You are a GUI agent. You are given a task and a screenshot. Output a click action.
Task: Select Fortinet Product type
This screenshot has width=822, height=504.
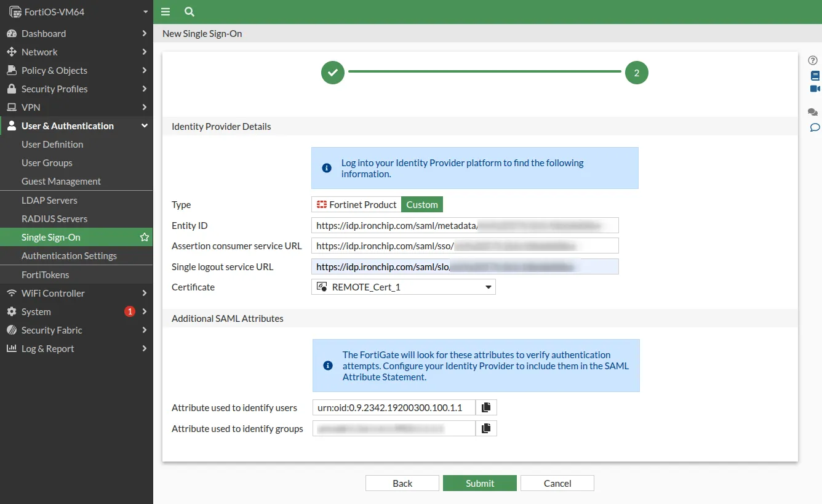coord(356,204)
